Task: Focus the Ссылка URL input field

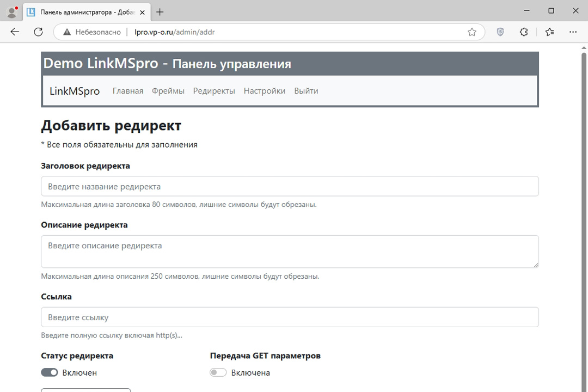Action: pyautogui.click(x=290, y=317)
